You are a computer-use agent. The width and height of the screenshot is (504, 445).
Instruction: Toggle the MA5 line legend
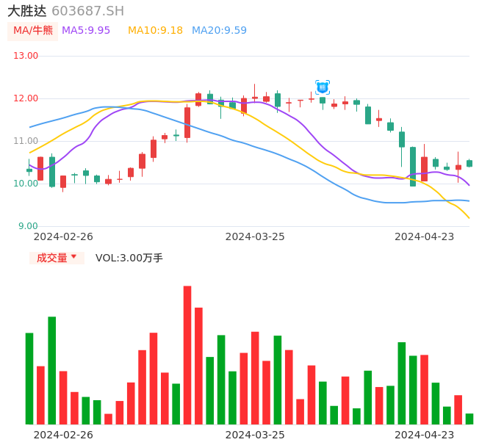click(86, 31)
